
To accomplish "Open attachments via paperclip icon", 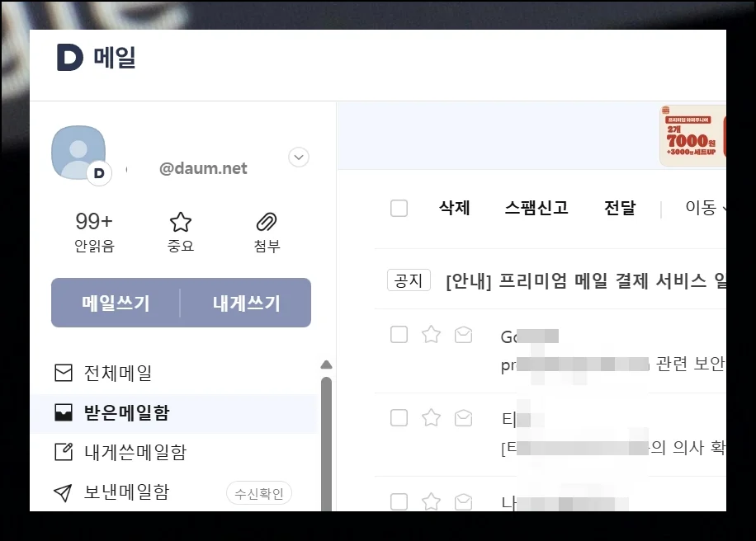I will coord(267,222).
